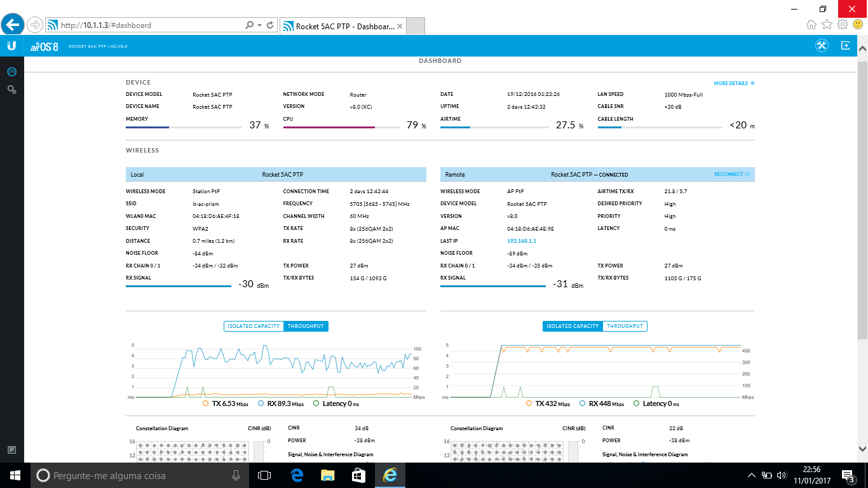
Task: Open the favorites star in Internet Explorer
Action: (x=827, y=24)
